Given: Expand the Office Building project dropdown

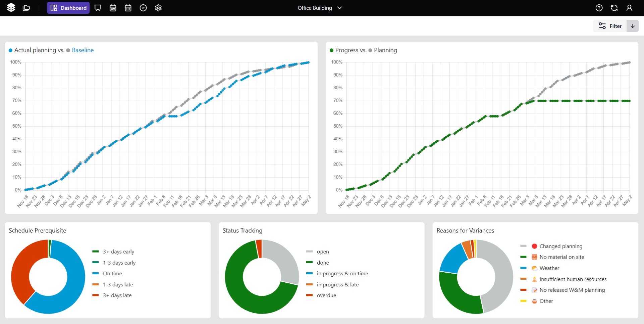Looking at the screenshot, I should click(x=319, y=8).
